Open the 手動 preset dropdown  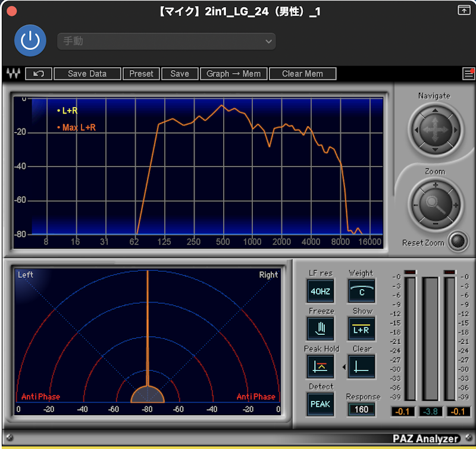(167, 41)
